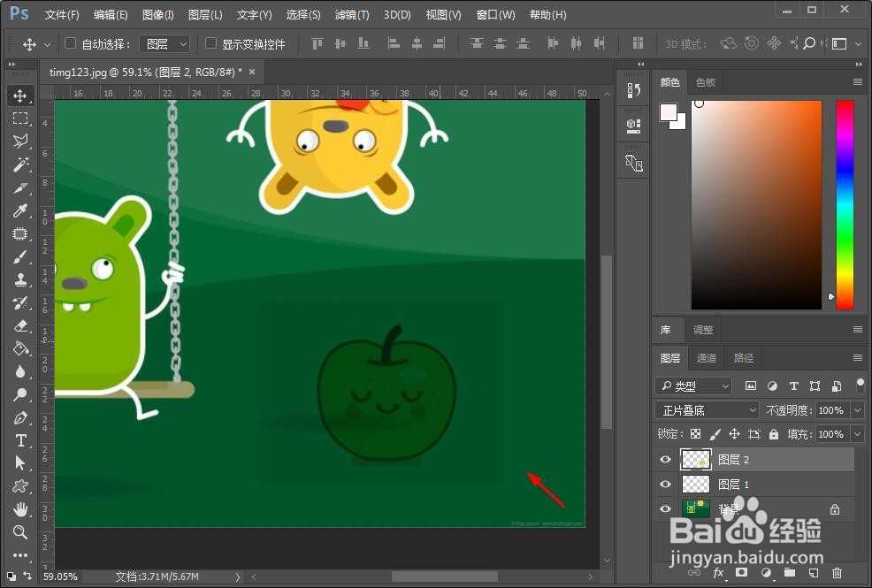Pick a color in the color field
Viewport: 872px width, 588px height.
point(756,204)
